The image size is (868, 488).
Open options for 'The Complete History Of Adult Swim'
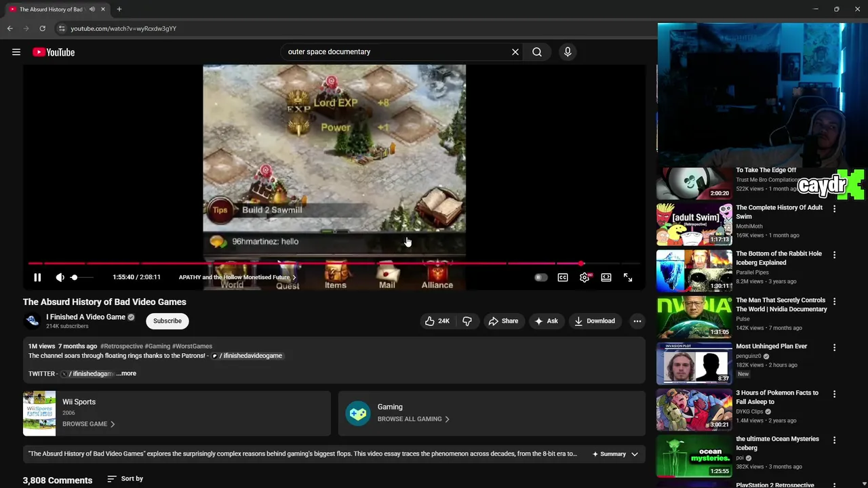(835, 209)
